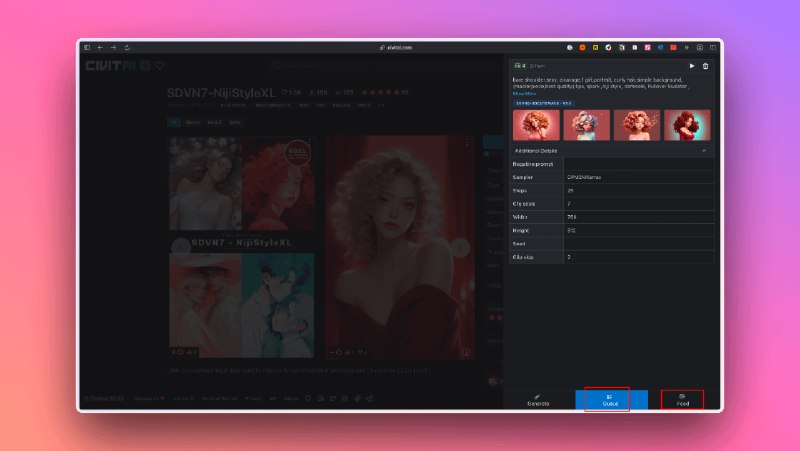This screenshot has width=800, height=451.
Task: Click the orange browser extension icon
Action: coord(583,47)
